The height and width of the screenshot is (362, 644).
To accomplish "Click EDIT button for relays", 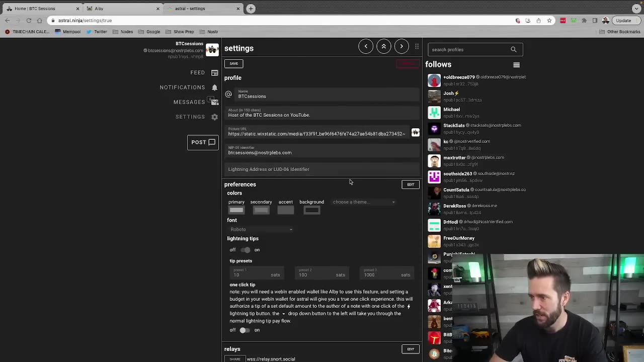I will [x=411, y=349].
